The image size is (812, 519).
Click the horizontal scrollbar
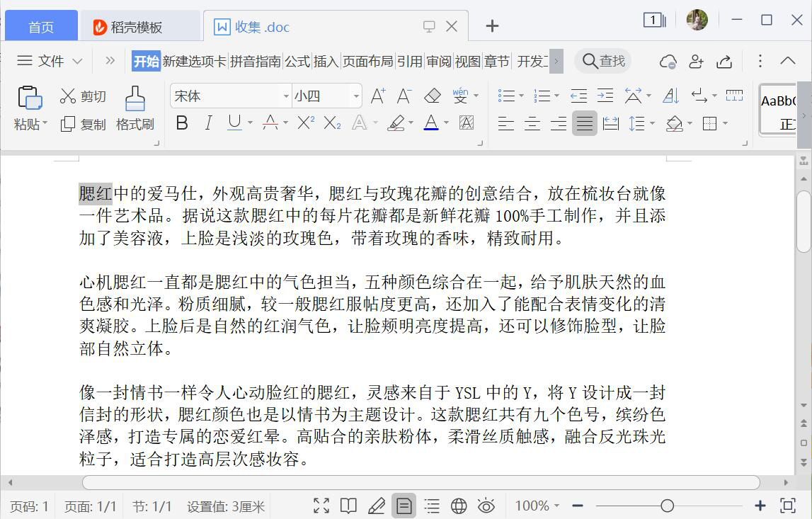click(421, 482)
